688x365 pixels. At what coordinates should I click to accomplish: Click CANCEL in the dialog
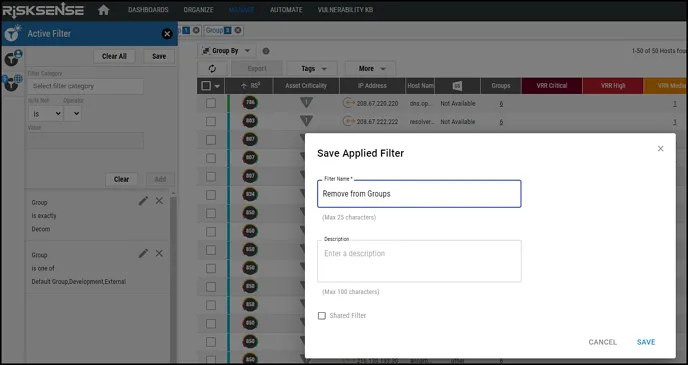point(602,342)
